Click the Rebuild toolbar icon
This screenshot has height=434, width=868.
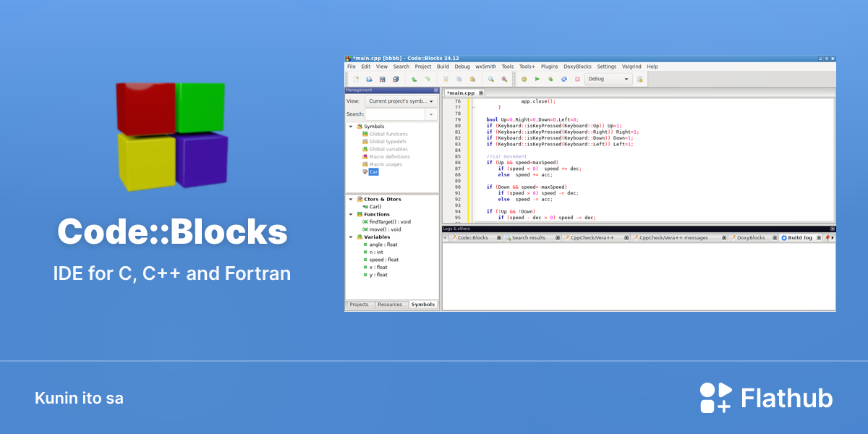pos(564,79)
